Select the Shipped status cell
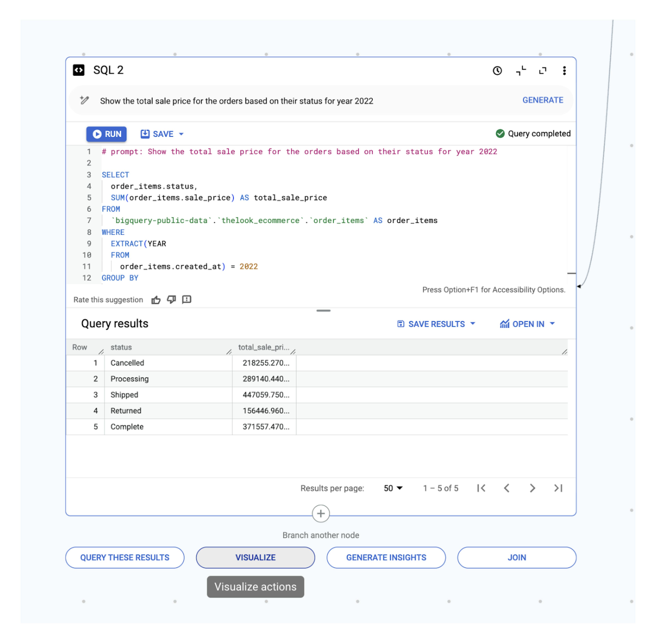The height and width of the screenshot is (644, 656). tap(168, 395)
